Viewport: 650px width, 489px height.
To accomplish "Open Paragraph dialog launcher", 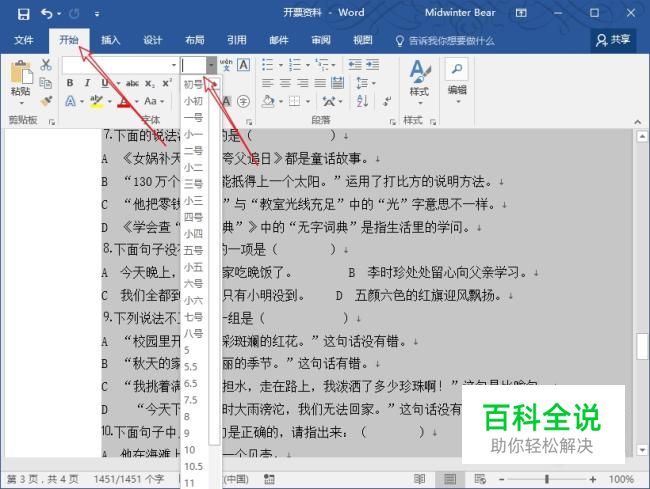I will click(392, 121).
